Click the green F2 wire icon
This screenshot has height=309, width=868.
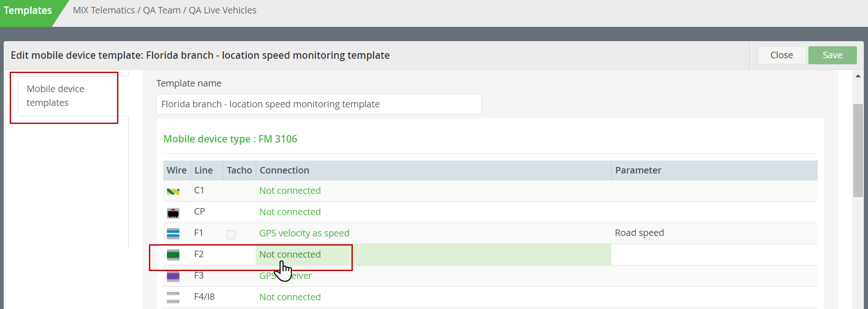(173, 255)
